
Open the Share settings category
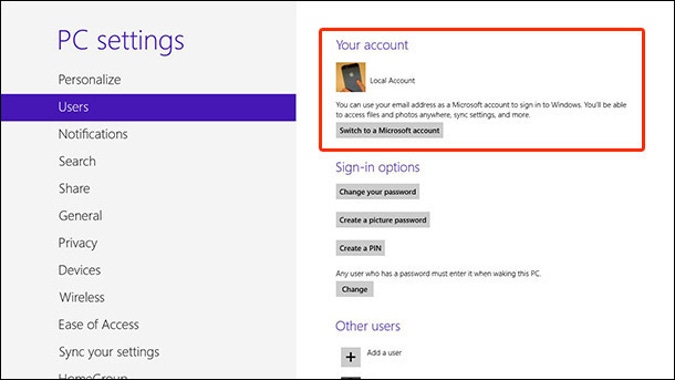point(74,188)
